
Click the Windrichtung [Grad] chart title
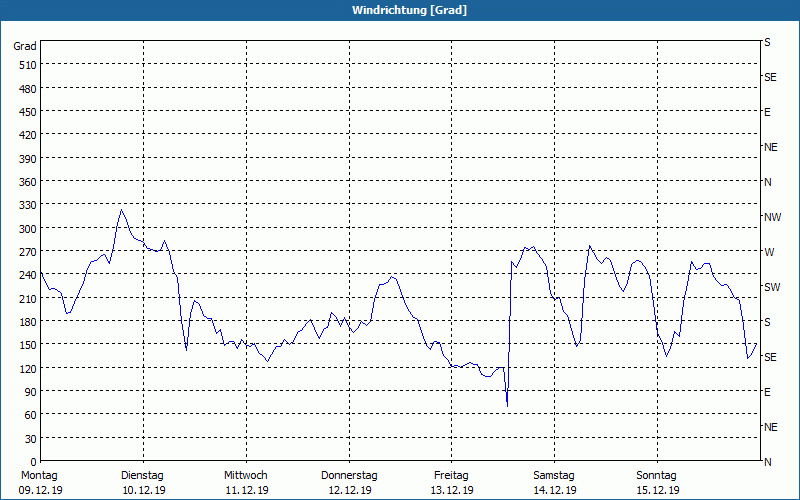pos(409,10)
